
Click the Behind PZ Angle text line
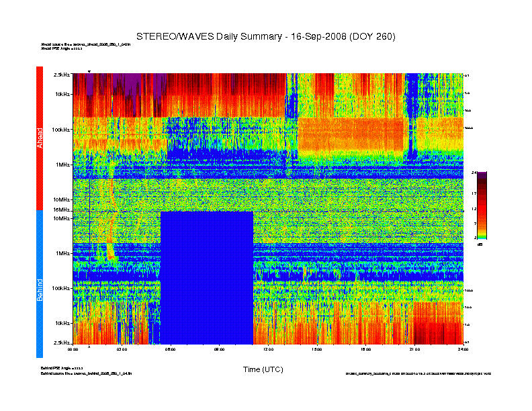click(62, 368)
